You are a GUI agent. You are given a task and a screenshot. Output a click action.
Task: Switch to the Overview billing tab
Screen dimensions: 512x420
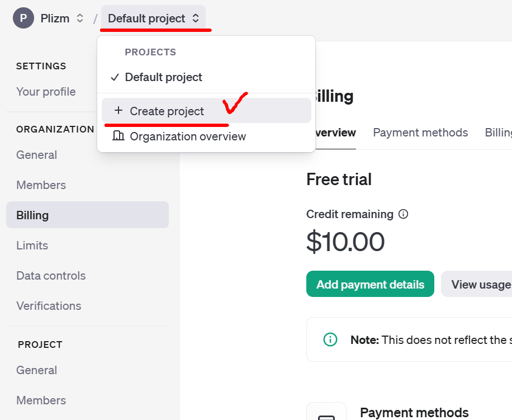[x=335, y=133]
